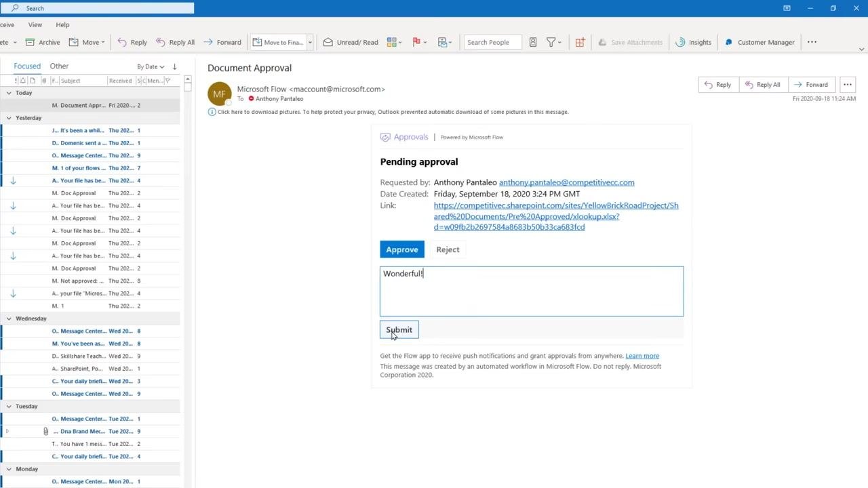Reverse sort order with the down arrow
Screen dimensions: 868x488
point(174,66)
